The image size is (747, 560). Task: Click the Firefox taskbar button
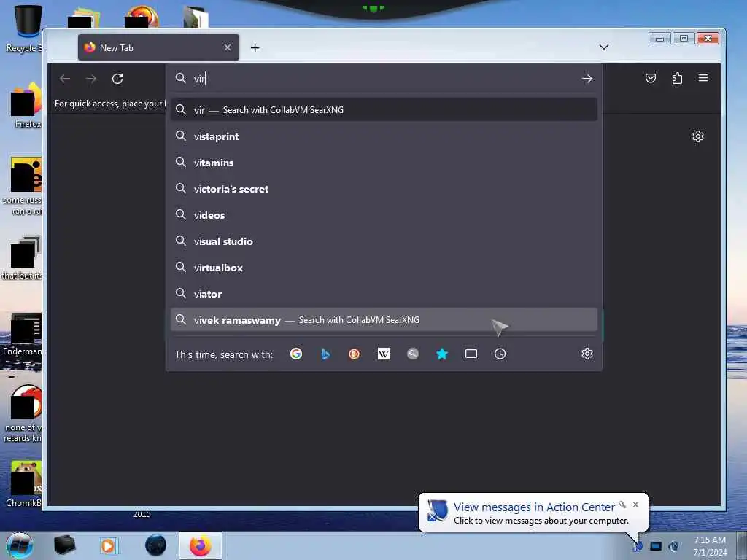tap(201, 545)
